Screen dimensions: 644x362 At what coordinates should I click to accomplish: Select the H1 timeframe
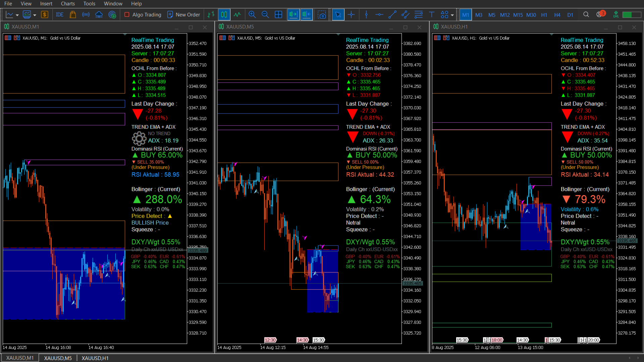(544, 15)
